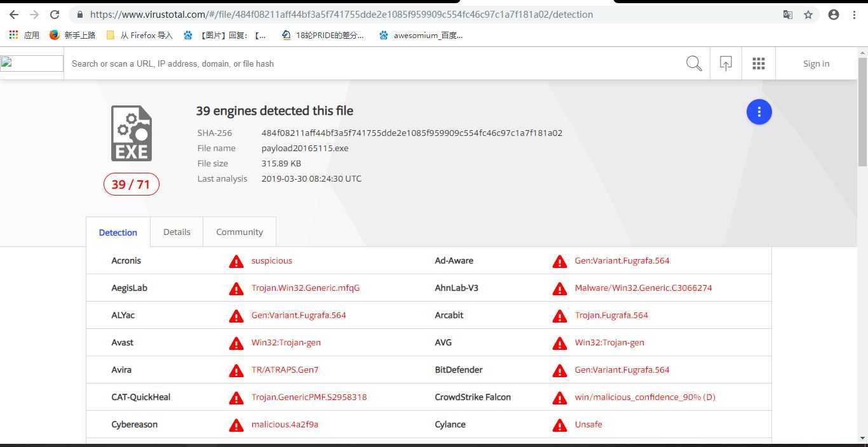This screenshot has height=447, width=868.
Task: Click the Cylance 'Unsafe' result
Action: [588, 424]
